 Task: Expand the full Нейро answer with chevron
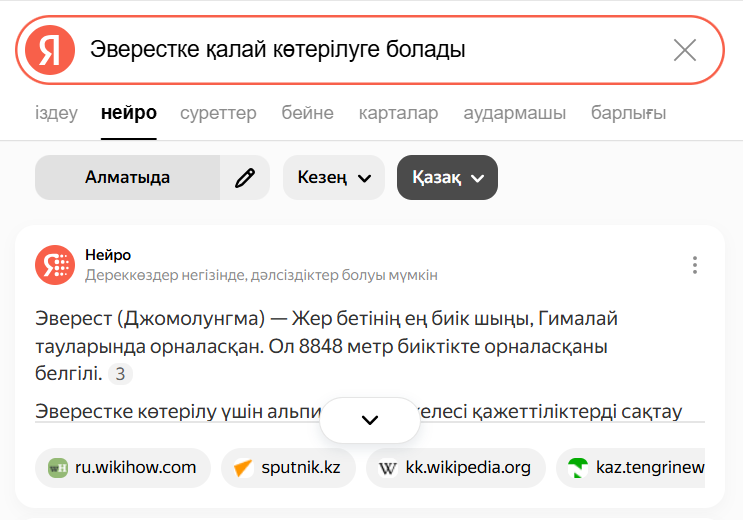coord(370,420)
